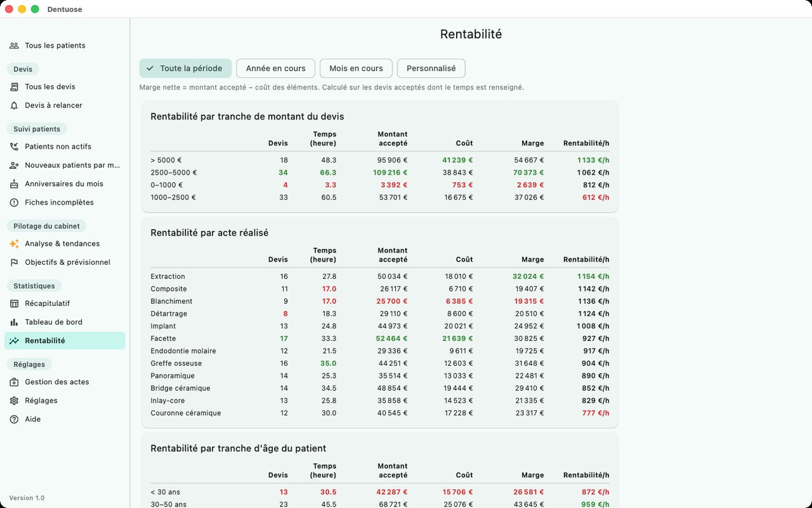Click the 1000–2500 € row label
The image size is (812, 508).
click(173, 197)
